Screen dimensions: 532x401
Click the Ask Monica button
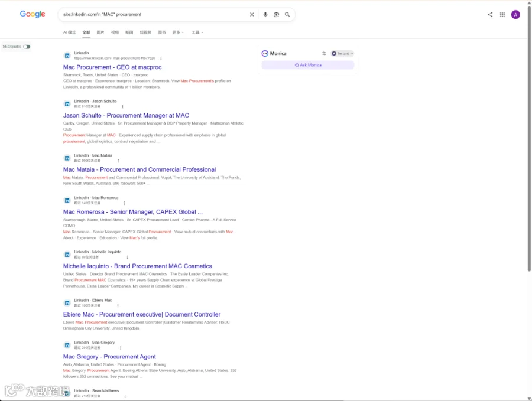308,65
